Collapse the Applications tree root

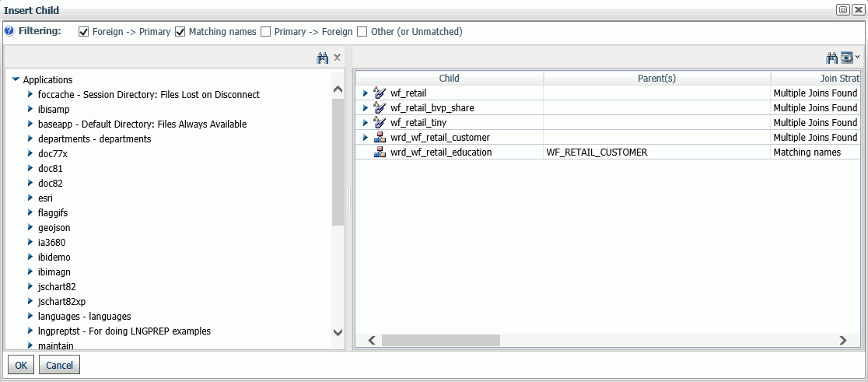pos(16,79)
